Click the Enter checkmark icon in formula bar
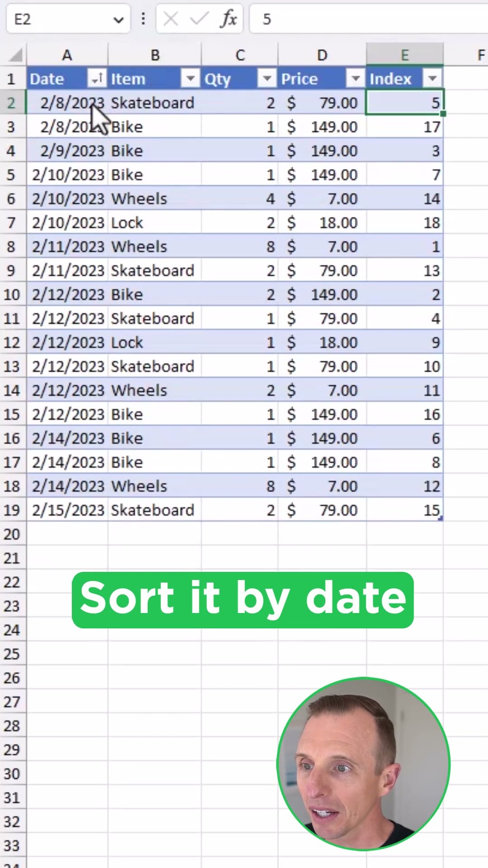The image size is (488, 868). (x=199, y=19)
